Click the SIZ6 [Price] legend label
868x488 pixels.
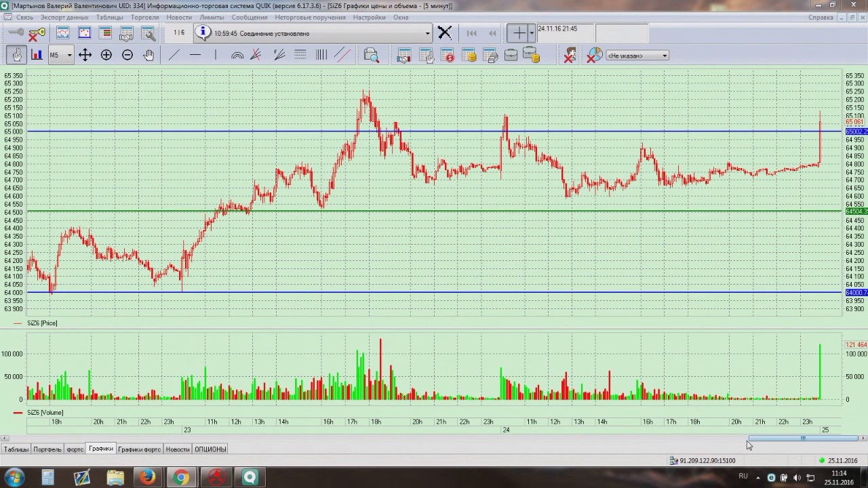pyautogui.click(x=42, y=323)
